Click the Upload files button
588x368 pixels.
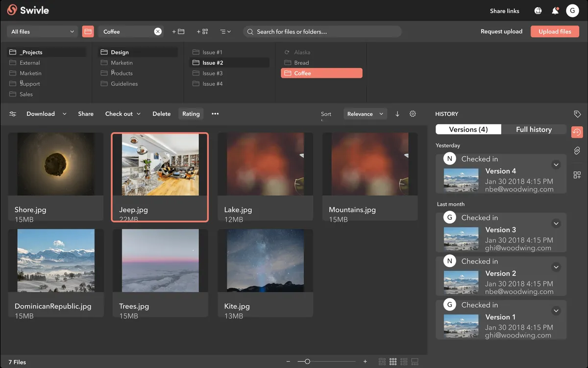[x=555, y=31]
